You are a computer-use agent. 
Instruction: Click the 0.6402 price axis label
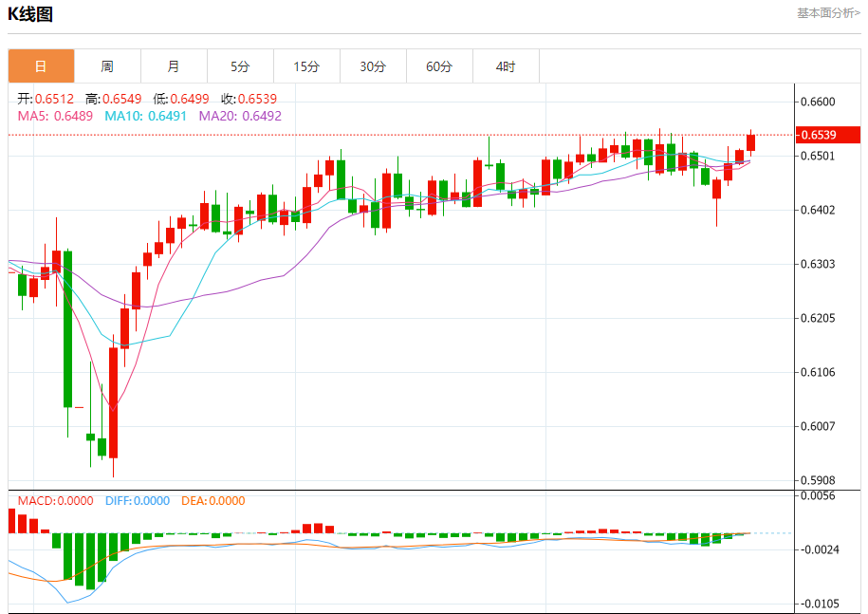818,210
